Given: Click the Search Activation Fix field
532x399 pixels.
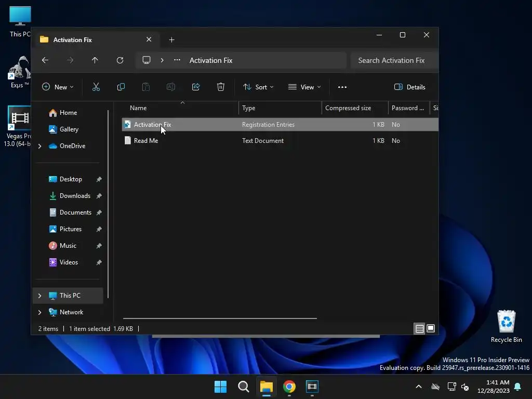Looking at the screenshot, I should pos(394,60).
